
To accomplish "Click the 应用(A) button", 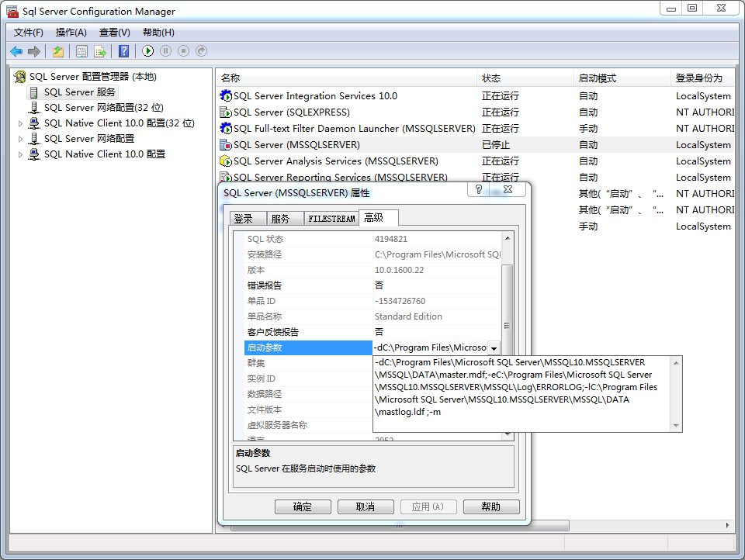I will point(428,506).
